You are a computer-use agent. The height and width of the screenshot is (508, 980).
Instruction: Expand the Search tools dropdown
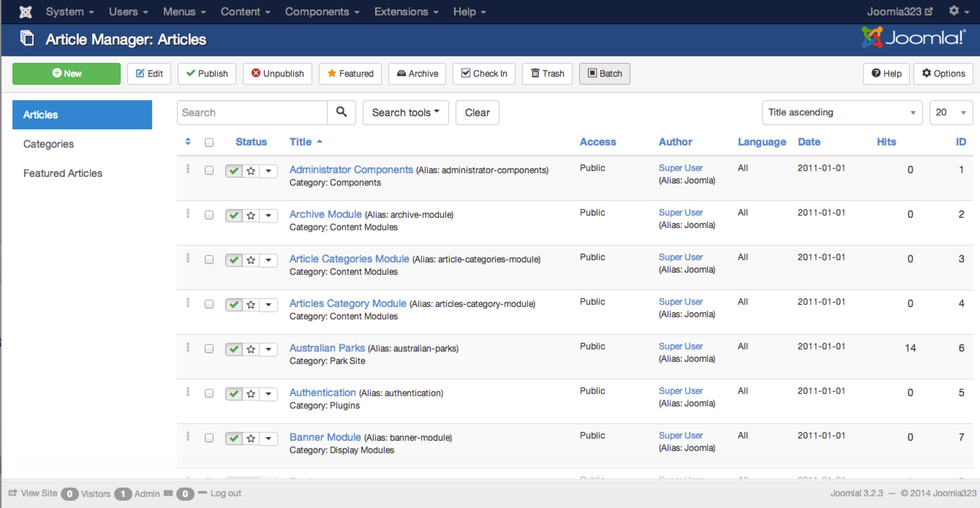pyautogui.click(x=406, y=112)
